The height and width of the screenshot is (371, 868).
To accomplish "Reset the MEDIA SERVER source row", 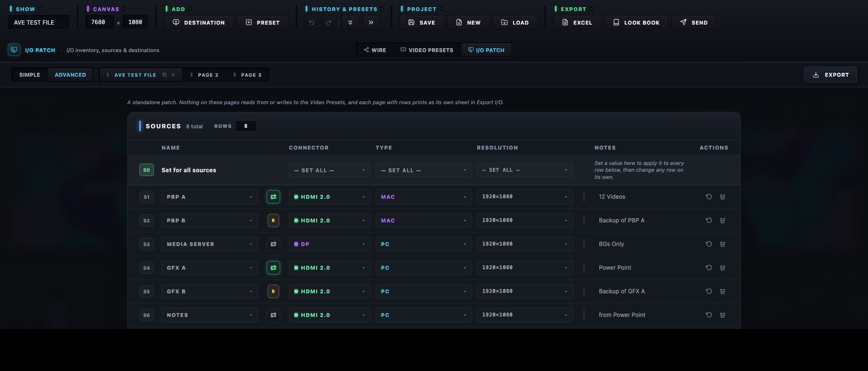I will click(x=709, y=244).
